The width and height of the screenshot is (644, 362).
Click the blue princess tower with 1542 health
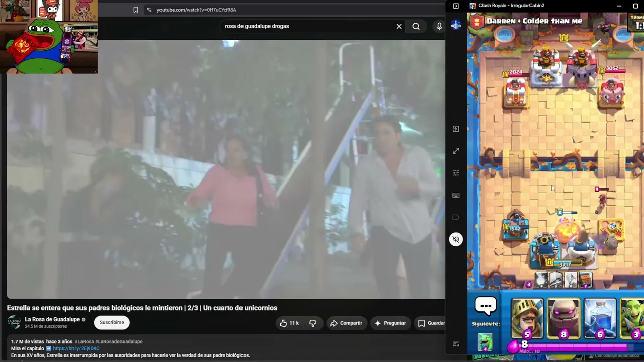point(515,226)
